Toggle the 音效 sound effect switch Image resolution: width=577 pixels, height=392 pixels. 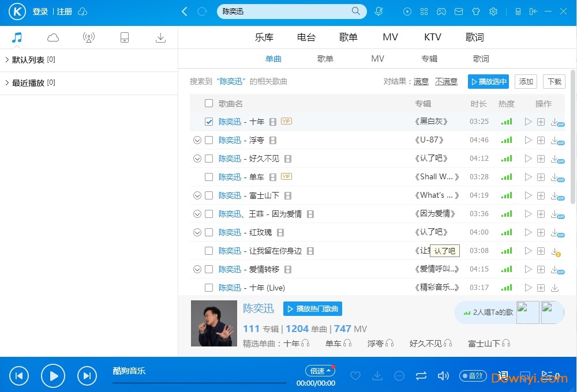click(x=473, y=375)
